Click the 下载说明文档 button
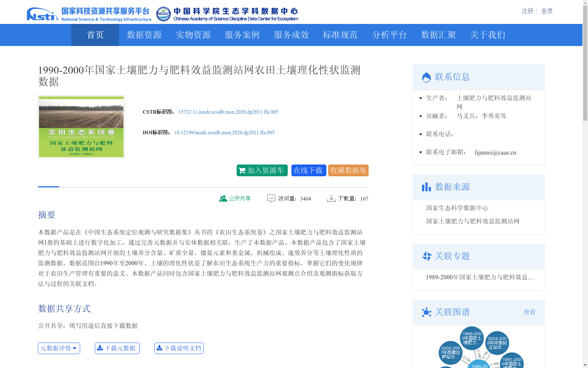Viewport: 588px width, 368px height. (x=179, y=348)
